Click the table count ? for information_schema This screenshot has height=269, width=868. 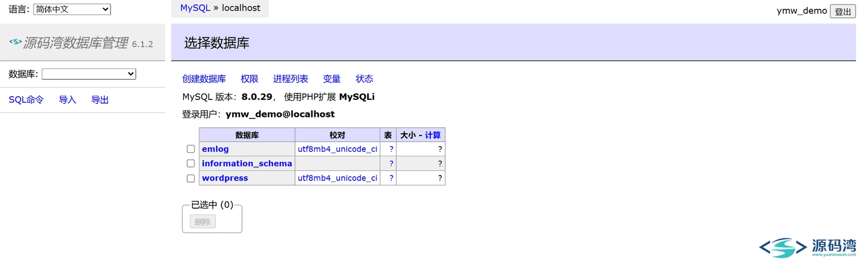click(391, 164)
